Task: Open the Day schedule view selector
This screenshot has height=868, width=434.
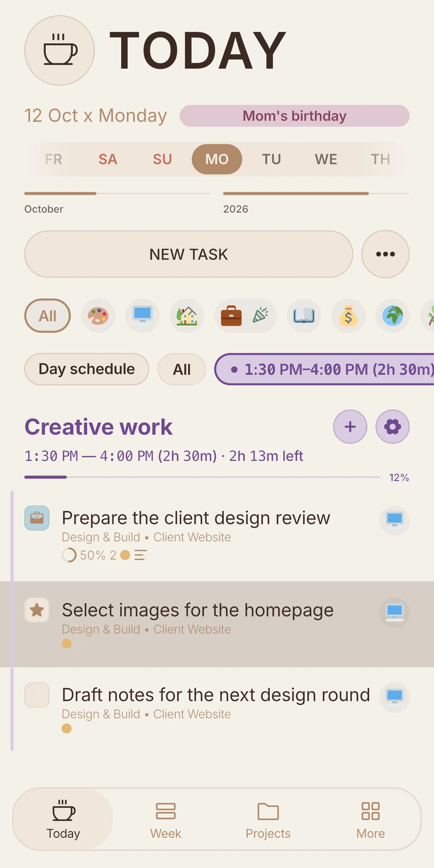Action: [87, 369]
